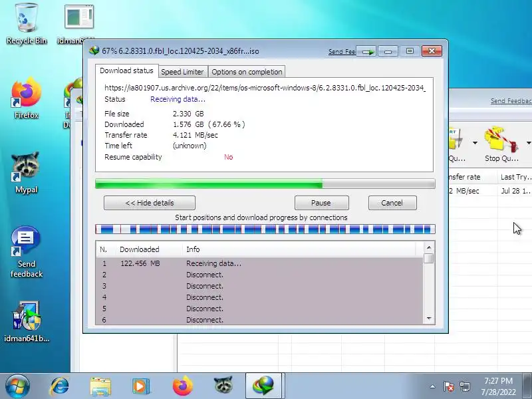Open the Options on completion tab
The image size is (532, 399).
point(247,72)
